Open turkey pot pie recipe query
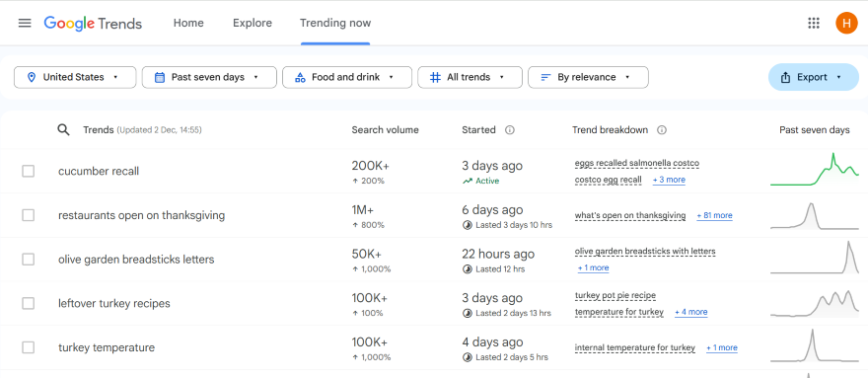Screen dimensions: 868x378 (615, 296)
